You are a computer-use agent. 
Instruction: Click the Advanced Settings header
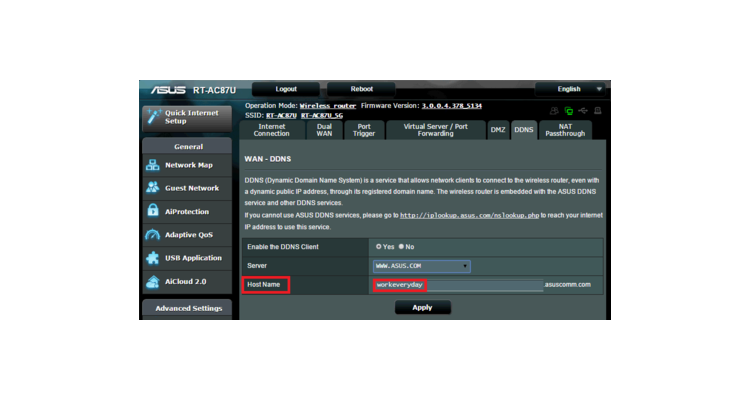point(187,309)
